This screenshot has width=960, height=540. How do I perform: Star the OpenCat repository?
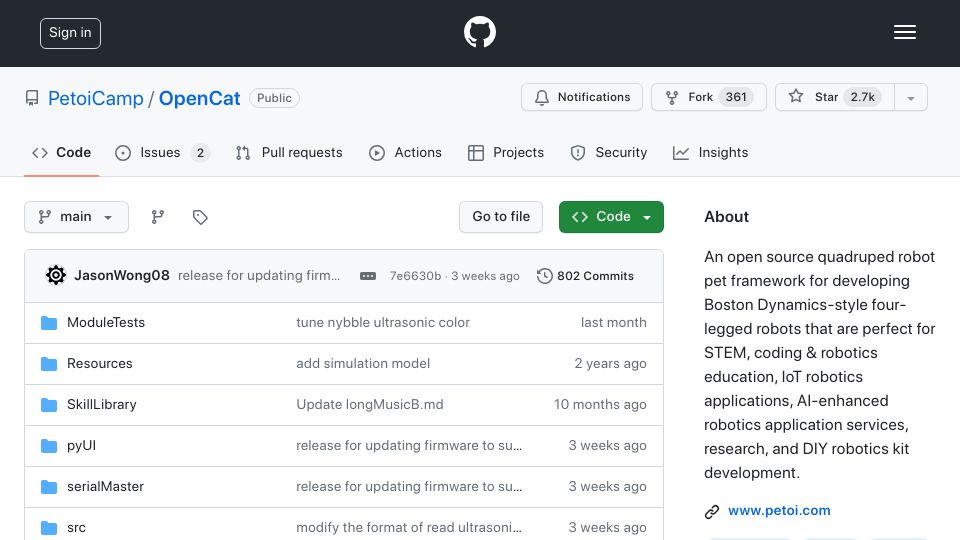[x=834, y=97]
